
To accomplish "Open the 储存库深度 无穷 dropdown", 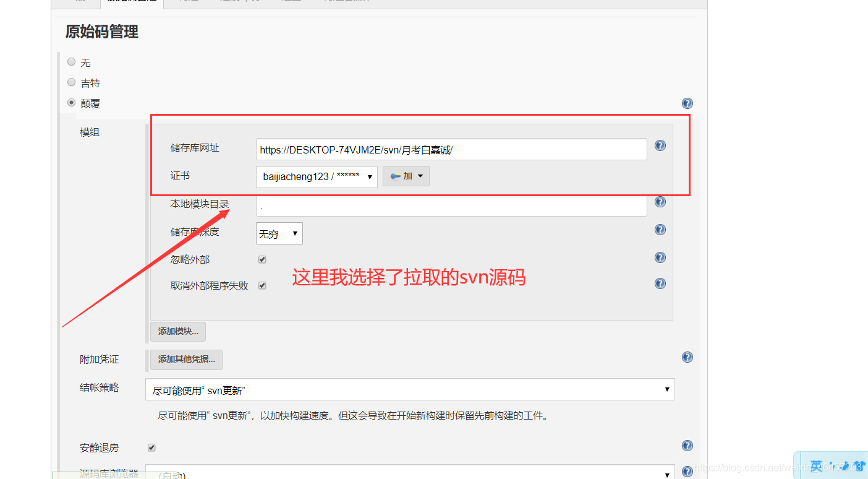I will (x=279, y=233).
